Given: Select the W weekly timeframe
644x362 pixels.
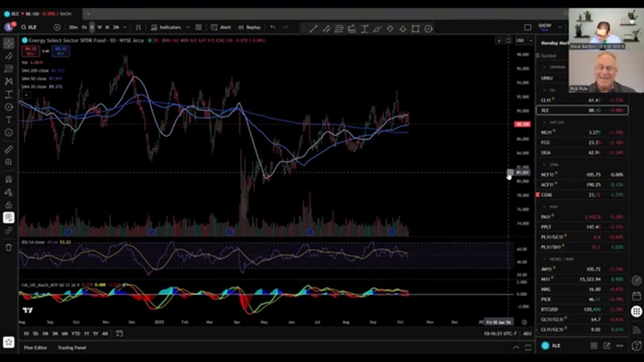Looking at the screenshot, I should [x=99, y=27].
